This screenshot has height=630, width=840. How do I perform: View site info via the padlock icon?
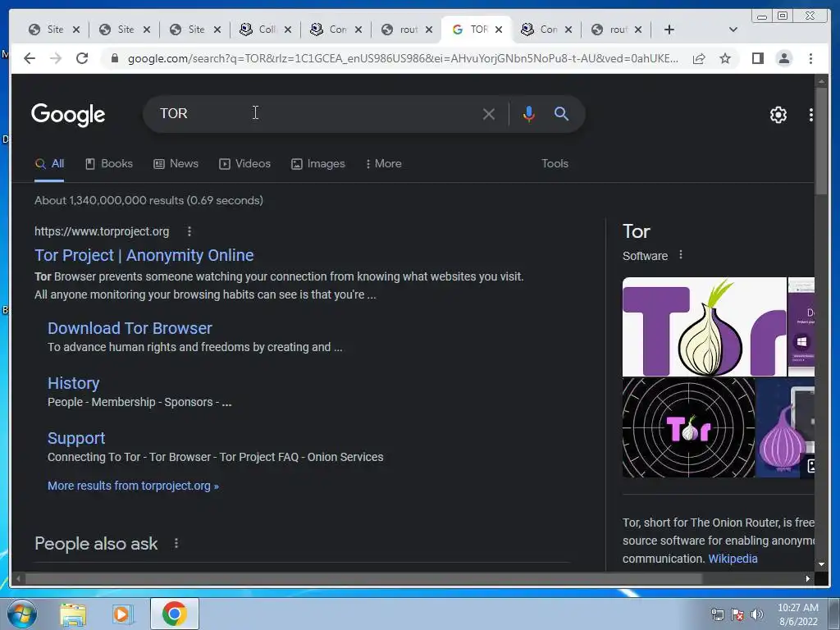[x=114, y=58]
